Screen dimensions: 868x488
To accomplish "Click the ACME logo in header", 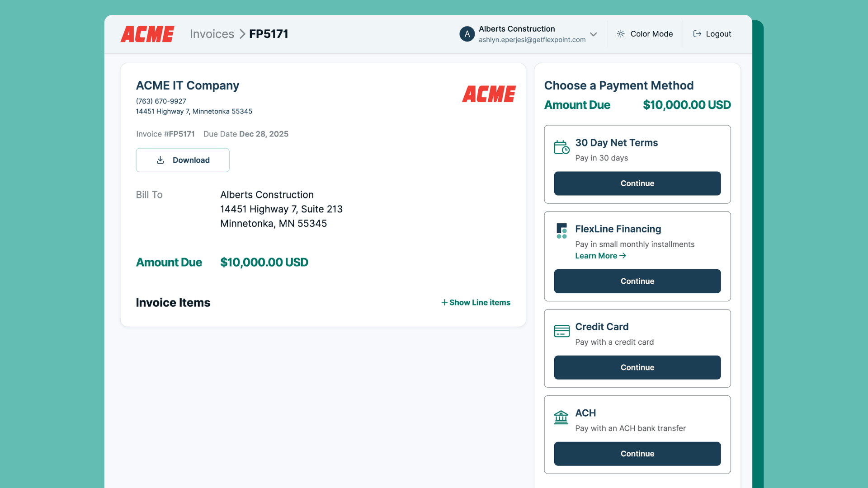I will click(147, 34).
